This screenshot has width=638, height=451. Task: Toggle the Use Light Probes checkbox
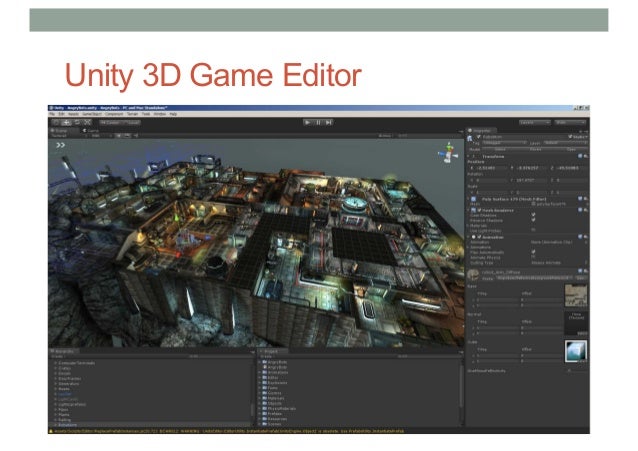point(533,230)
